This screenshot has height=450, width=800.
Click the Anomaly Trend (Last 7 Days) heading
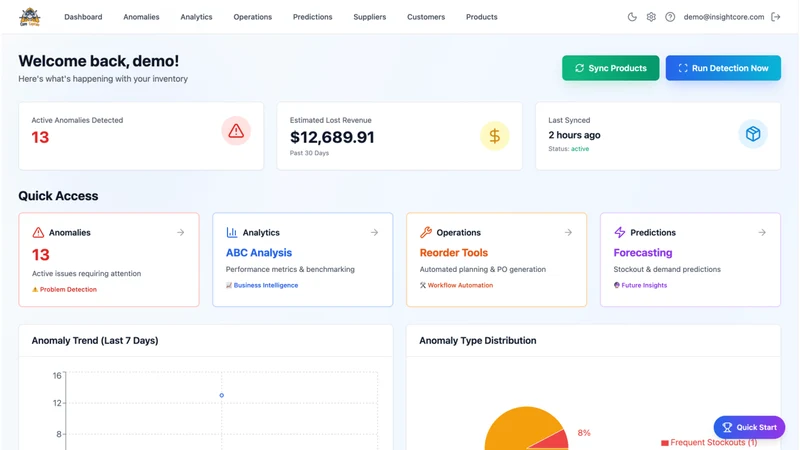click(95, 340)
